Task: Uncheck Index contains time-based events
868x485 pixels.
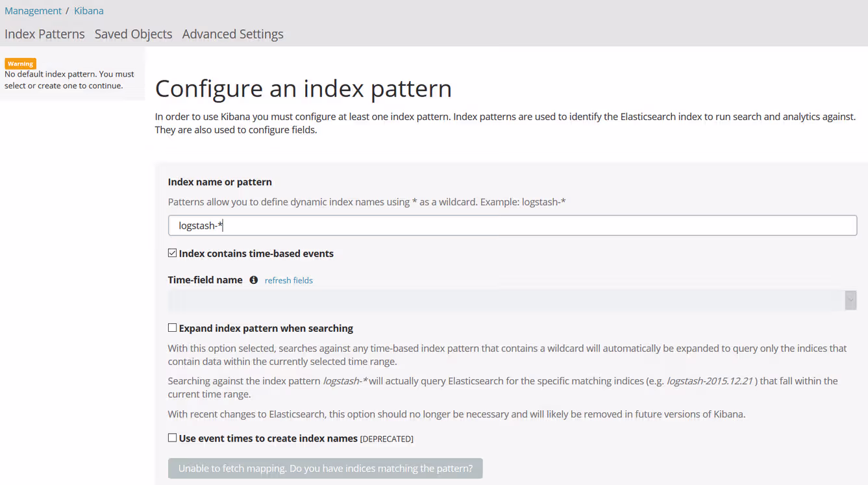Action: tap(172, 253)
